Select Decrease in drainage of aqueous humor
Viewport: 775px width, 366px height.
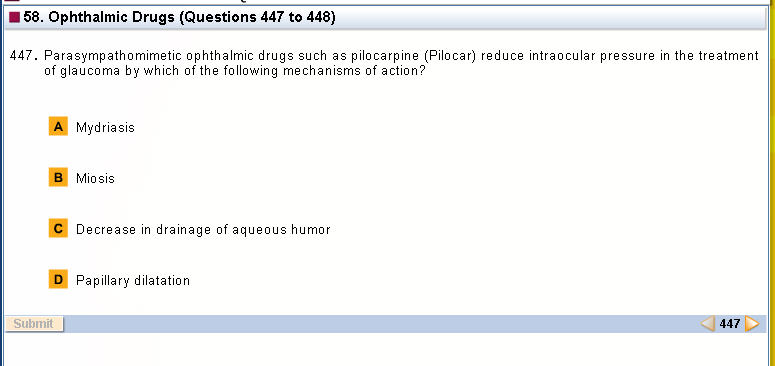[203, 230]
